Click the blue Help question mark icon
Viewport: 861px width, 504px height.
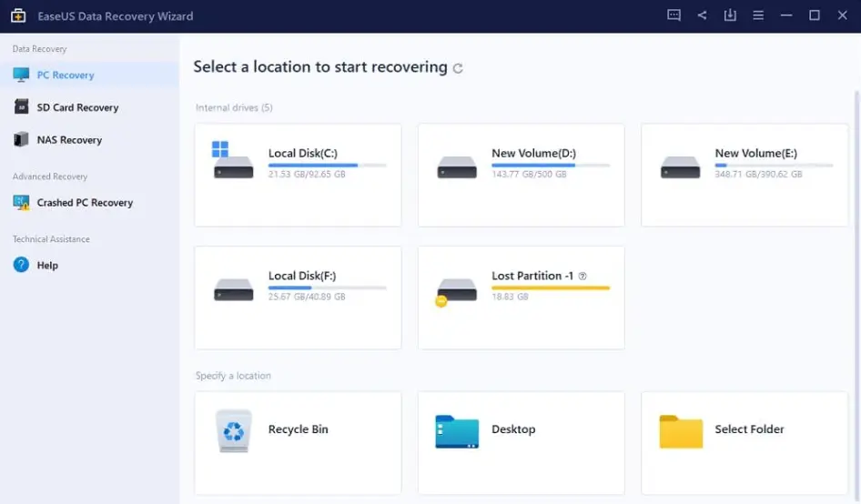pos(21,265)
